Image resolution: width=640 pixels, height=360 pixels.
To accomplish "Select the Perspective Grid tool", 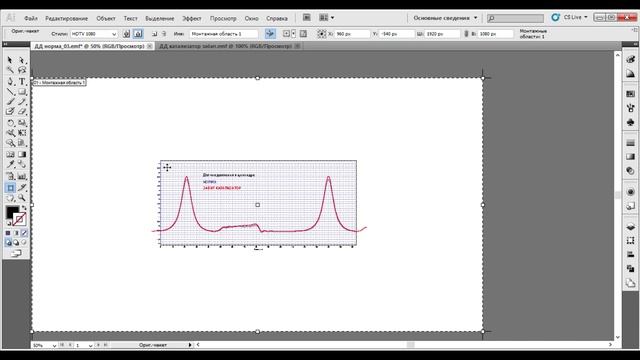I will click(x=22, y=143).
